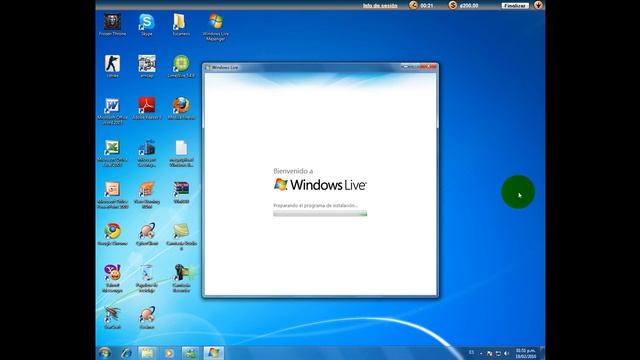Select the blank white document file icon
The image size is (640, 360).
click(181, 153)
